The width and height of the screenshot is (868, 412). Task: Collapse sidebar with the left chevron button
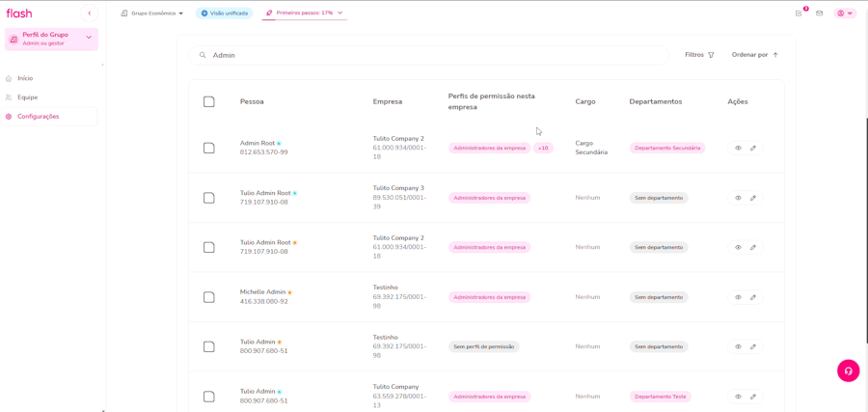pos(90,14)
